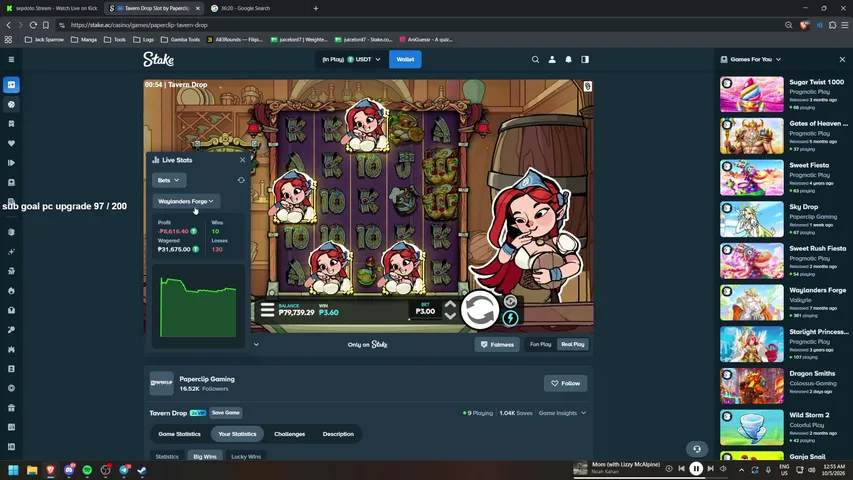Open Gates of Heaven game thumbnail

(x=752, y=136)
